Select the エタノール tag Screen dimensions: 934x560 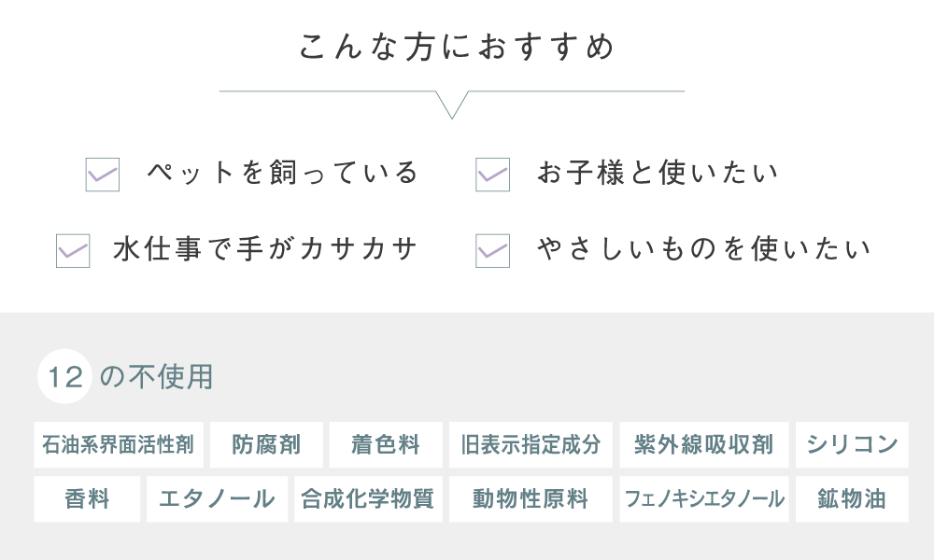(x=218, y=498)
